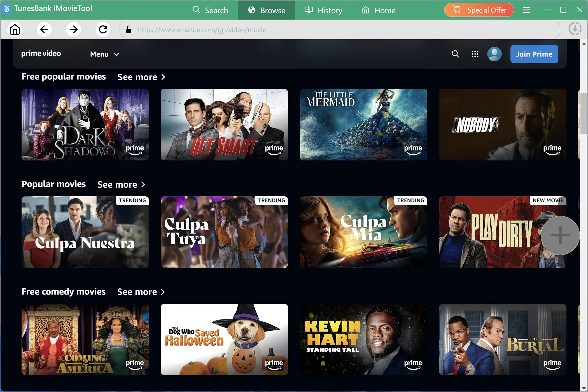Screen dimensions: 588x392
Task: See more Free popular movies
Action: pos(141,77)
